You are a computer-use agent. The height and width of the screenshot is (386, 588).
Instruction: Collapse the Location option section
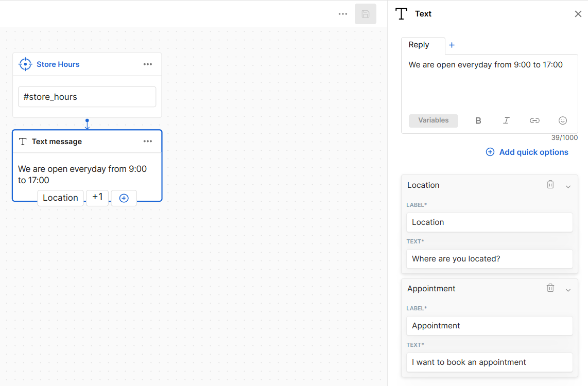[568, 186]
